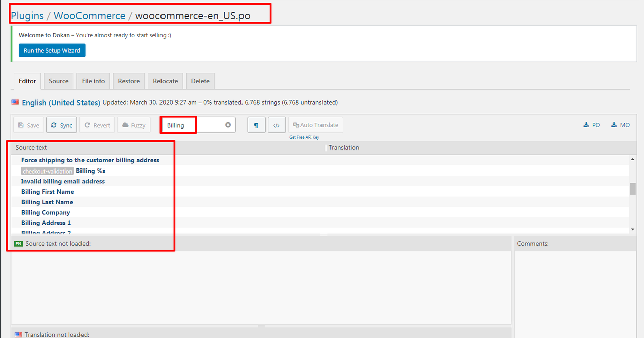Viewport: 644px width, 338px height.
Task: Switch to the Restore tab
Action: tap(129, 81)
